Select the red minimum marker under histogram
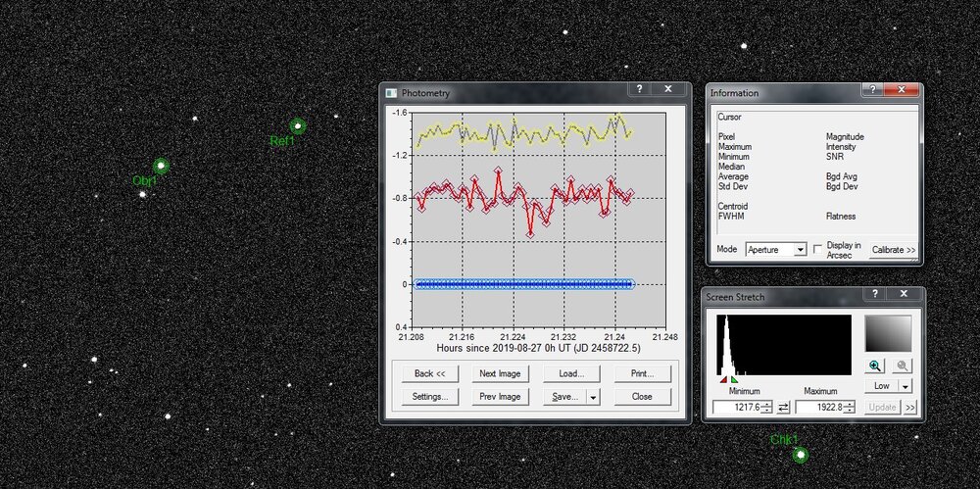 (724, 379)
